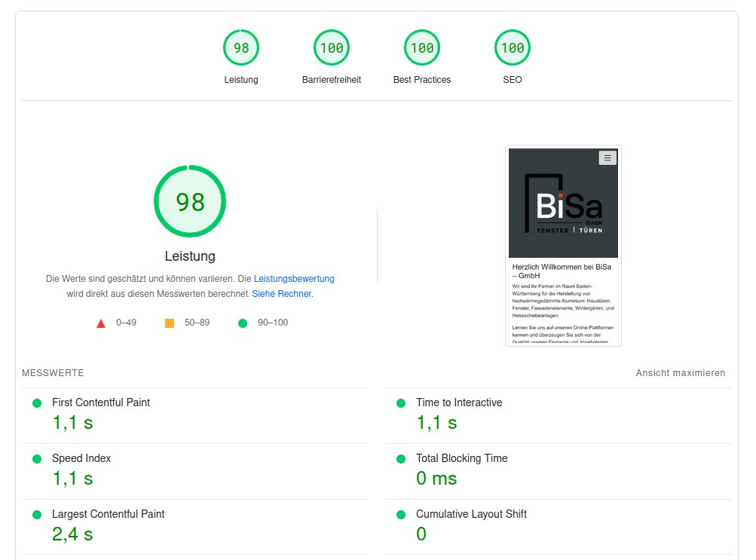
Task: Expand the Speed Index metric row
Action: point(81,458)
